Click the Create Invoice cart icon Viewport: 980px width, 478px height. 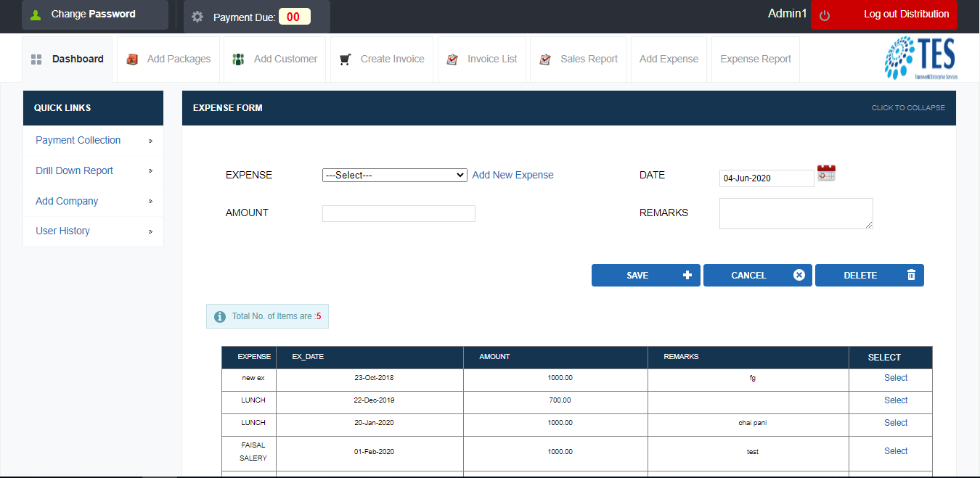(346, 59)
